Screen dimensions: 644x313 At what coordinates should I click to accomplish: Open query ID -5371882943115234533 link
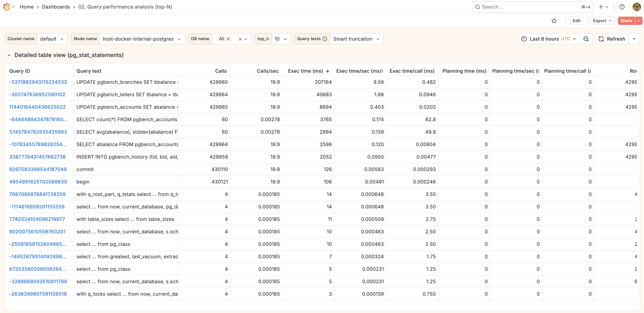click(x=38, y=82)
